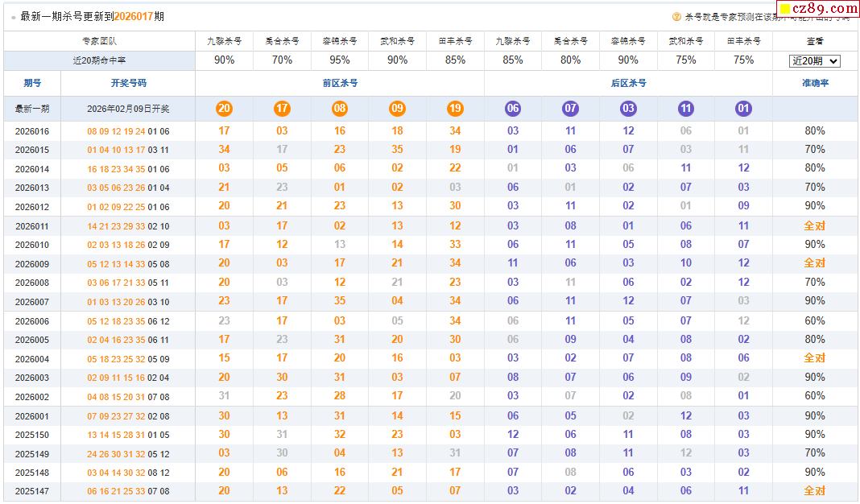
Task: Select the 2026016 period row label
Action: click(x=32, y=131)
